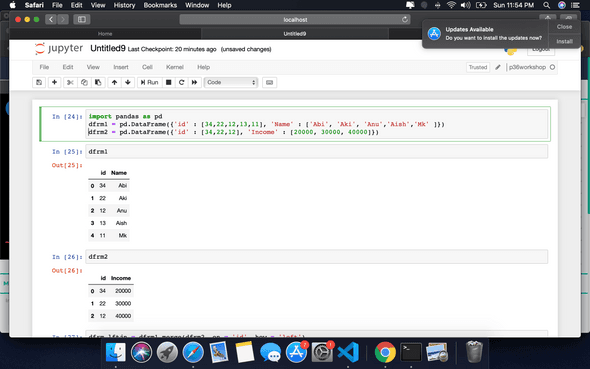The height and width of the screenshot is (369, 590).
Task: Open the Cell menu
Action: pos(147,67)
